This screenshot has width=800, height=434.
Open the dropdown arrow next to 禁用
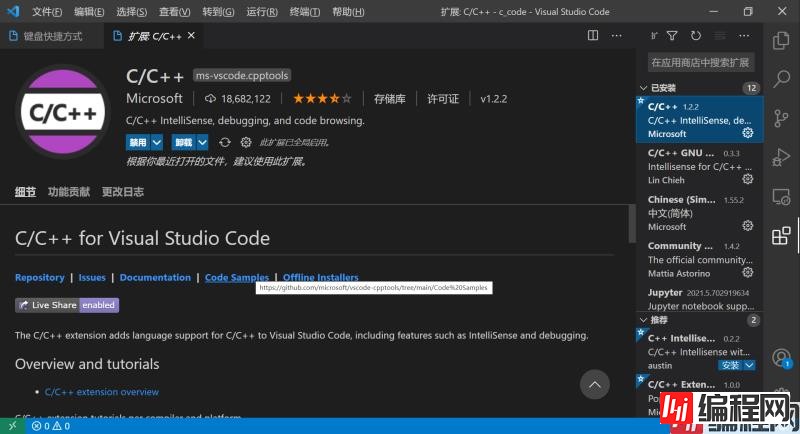pos(157,142)
